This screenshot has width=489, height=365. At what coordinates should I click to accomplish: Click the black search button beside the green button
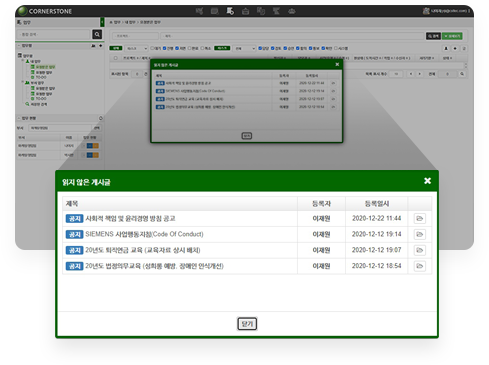pyautogui.click(x=433, y=36)
